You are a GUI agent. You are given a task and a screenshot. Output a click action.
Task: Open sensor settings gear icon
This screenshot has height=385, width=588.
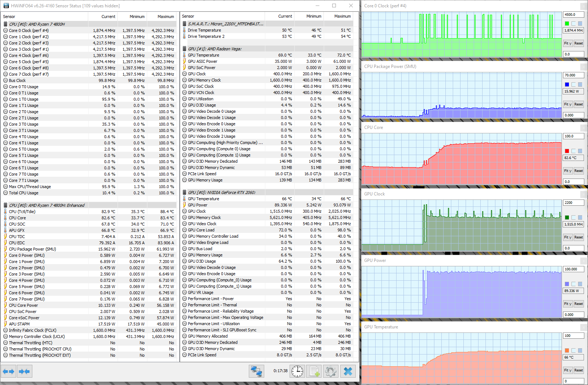coord(330,371)
